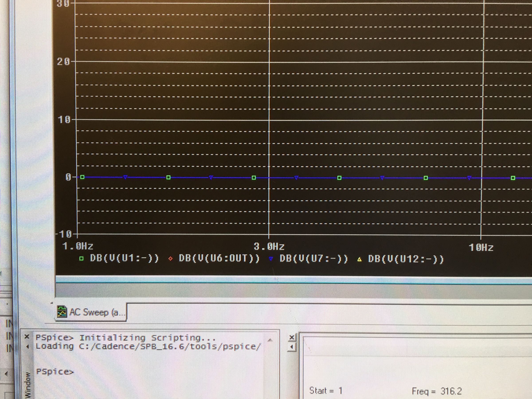Click the red diamond DB(V(U6:OUT)) legend marker

170,259
